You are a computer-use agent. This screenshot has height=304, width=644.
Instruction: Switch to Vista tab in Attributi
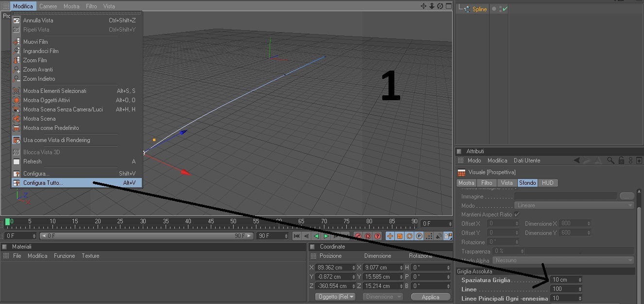pos(507,183)
